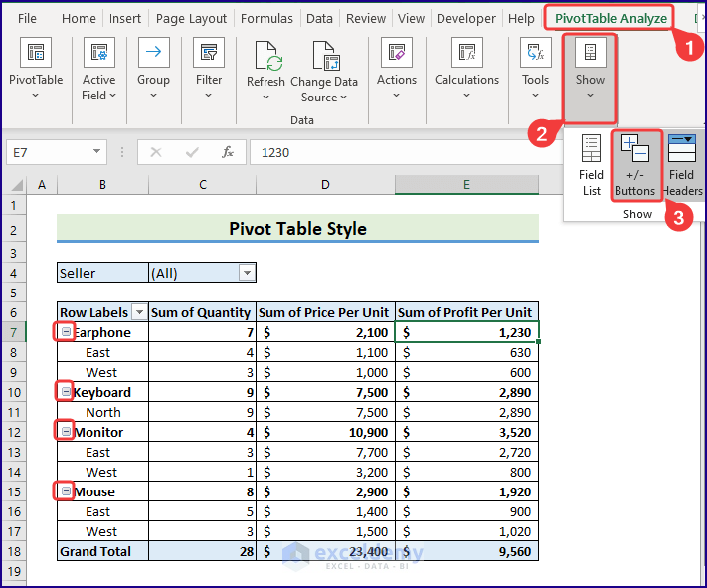Collapse the Earphone row group
The width and height of the screenshot is (707, 588).
[x=67, y=332]
